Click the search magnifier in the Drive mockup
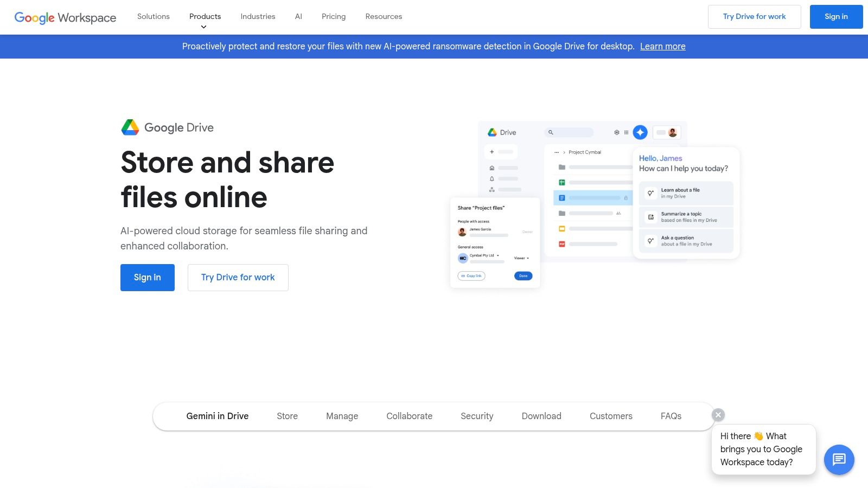 click(551, 132)
